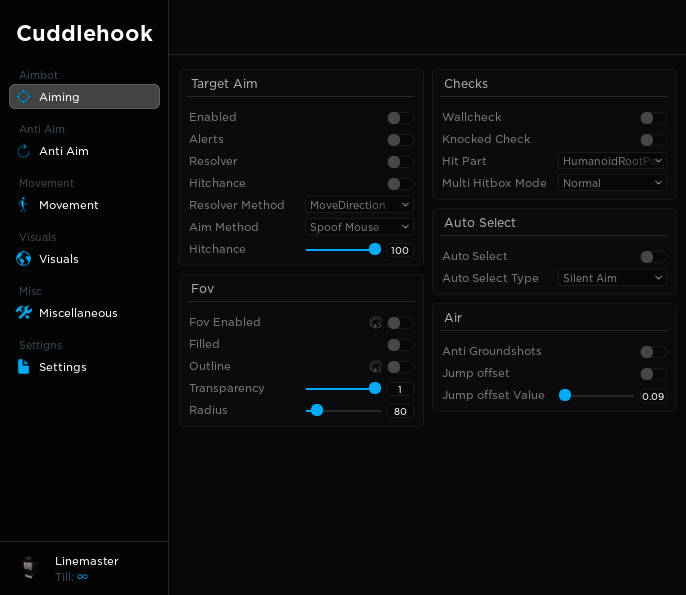Click the Linemaster username
Viewport: 686px width, 595px height.
[87, 561]
